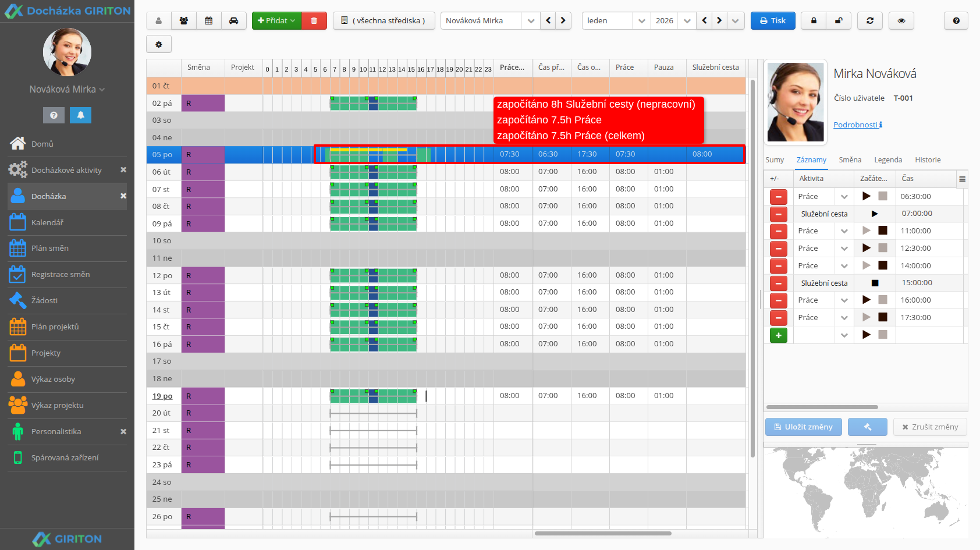This screenshot has height=550, width=980.
Task: Open Kalendář in the sidebar
Action: pyautogui.click(x=67, y=222)
